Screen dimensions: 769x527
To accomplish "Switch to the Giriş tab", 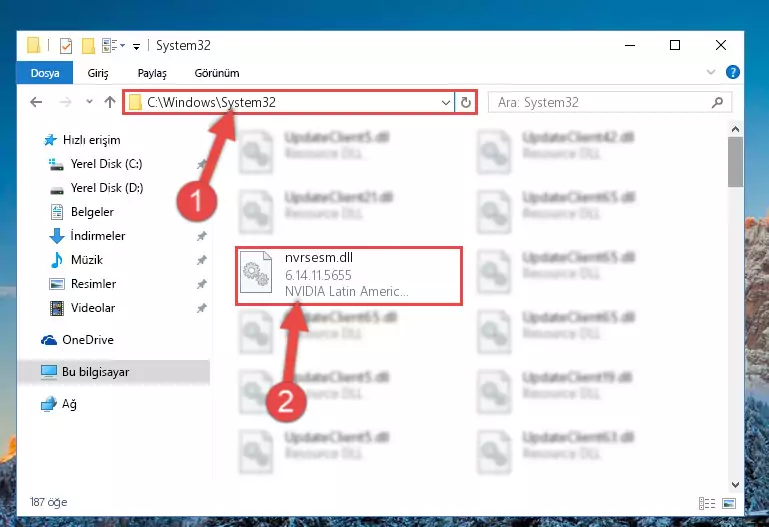I will [x=98, y=73].
